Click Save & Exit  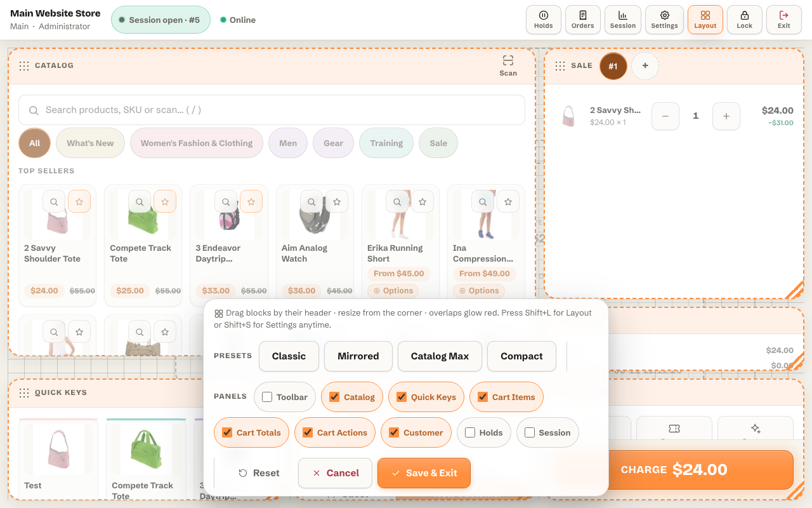(424, 473)
